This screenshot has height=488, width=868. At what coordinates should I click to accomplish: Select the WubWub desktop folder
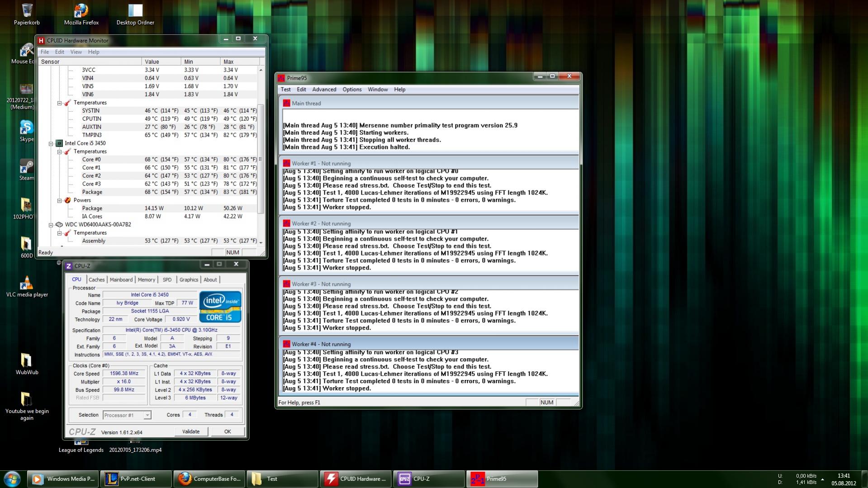[x=27, y=365]
